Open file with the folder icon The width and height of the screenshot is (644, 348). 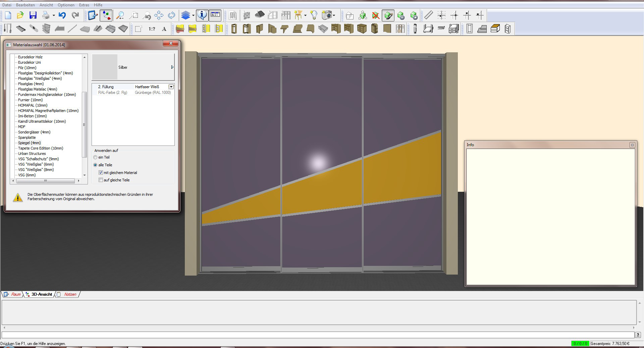tap(20, 15)
